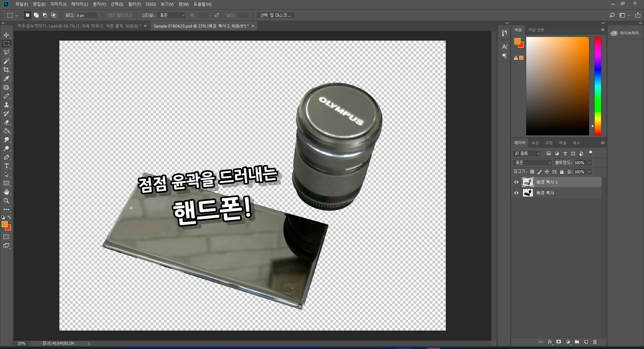644x349 pixels.
Task: Select the Paint Bucket tool
Action: pyautogui.click(x=6, y=131)
